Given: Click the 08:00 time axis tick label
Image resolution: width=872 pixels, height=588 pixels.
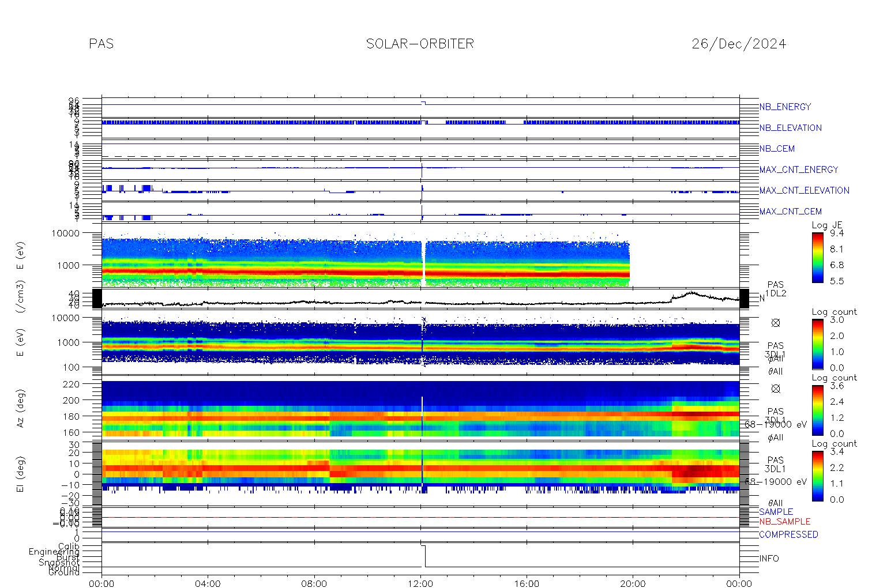Looking at the screenshot, I should click(314, 583).
